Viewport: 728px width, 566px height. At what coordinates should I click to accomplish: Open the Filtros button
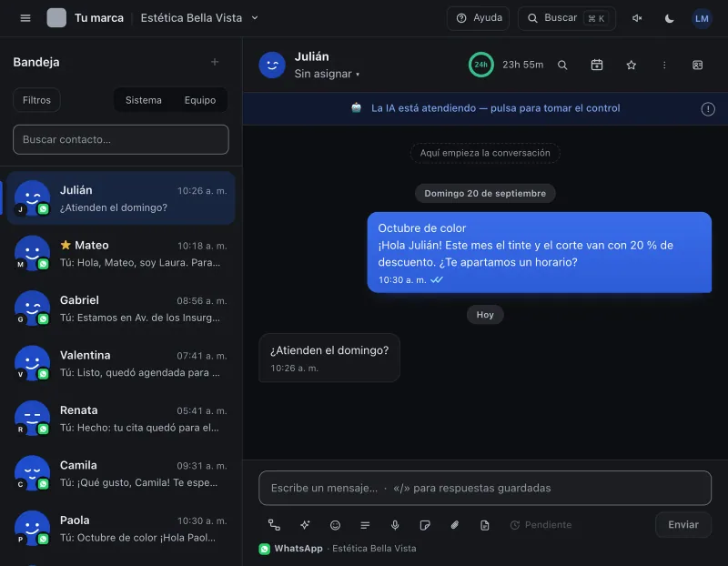(36, 100)
